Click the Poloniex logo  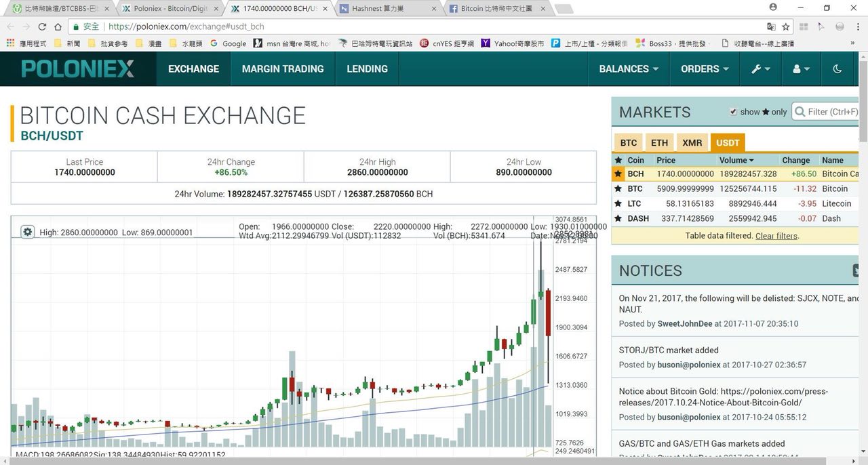(x=78, y=68)
